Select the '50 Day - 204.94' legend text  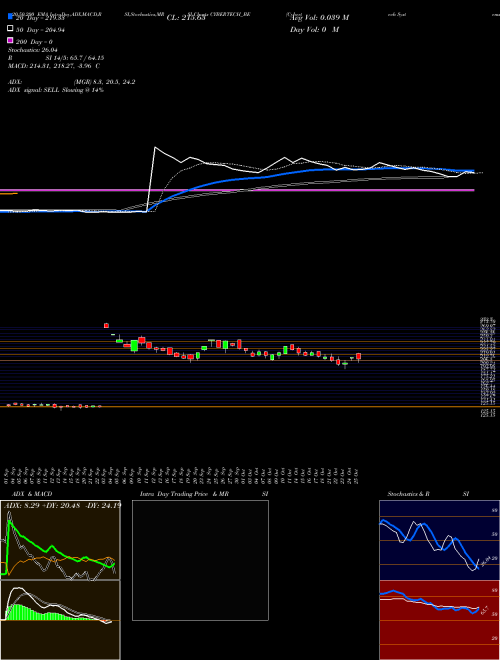(x=40, y=29)
